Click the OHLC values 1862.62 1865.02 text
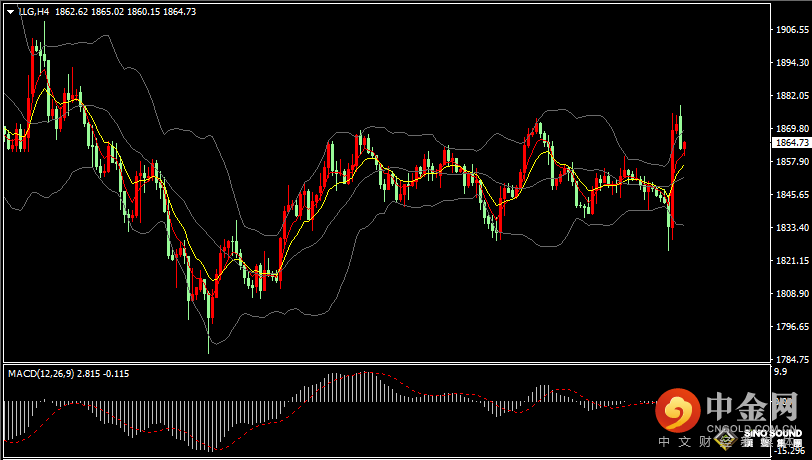 [x=90, y=11]
